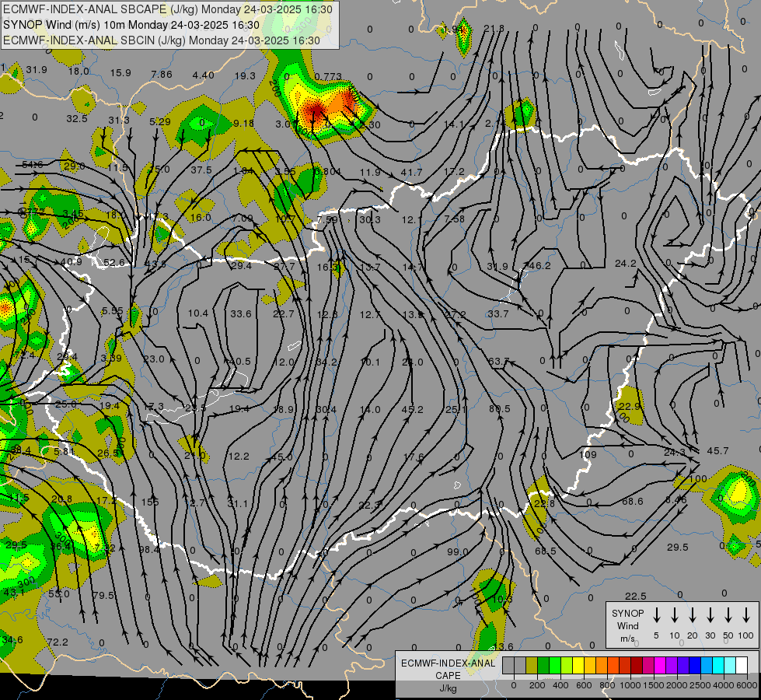Click the 109 value on the map

(588, 455)
